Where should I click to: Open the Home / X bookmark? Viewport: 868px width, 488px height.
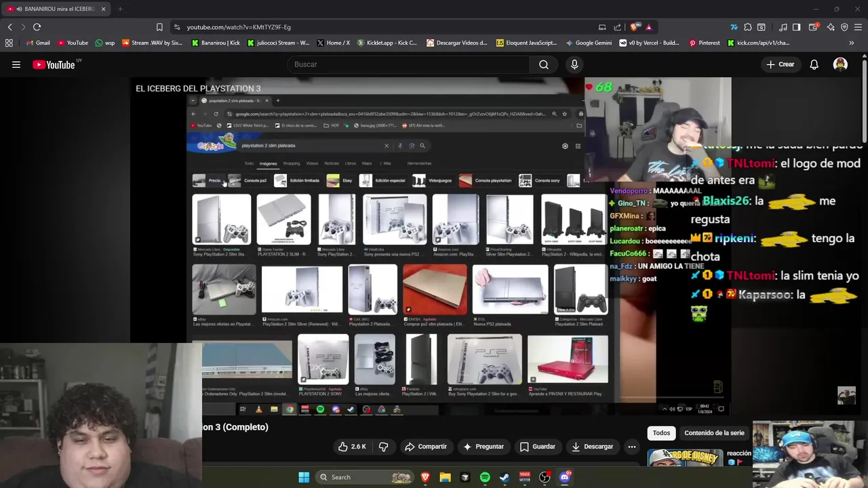tap(333, 43)
